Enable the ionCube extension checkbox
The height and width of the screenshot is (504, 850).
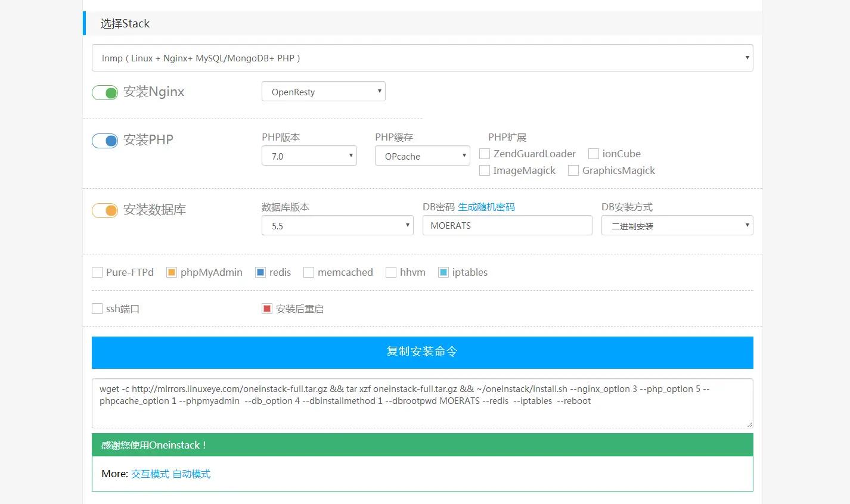[x=594, y=154]
